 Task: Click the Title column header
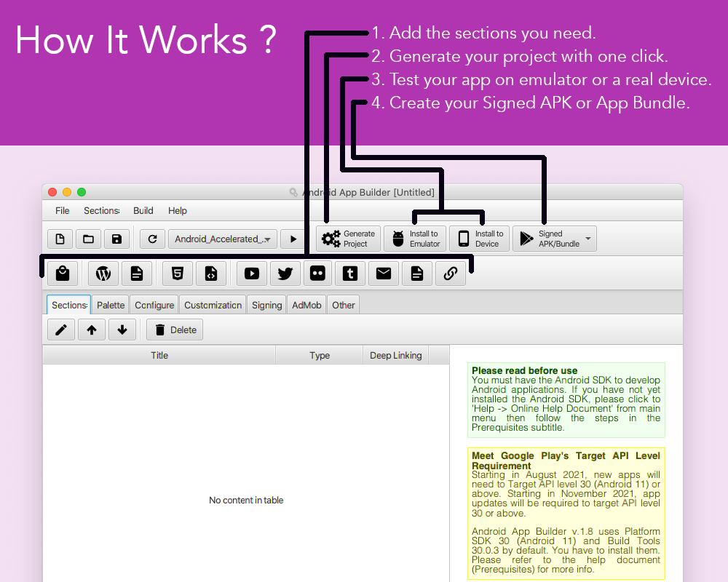[159, 356]
